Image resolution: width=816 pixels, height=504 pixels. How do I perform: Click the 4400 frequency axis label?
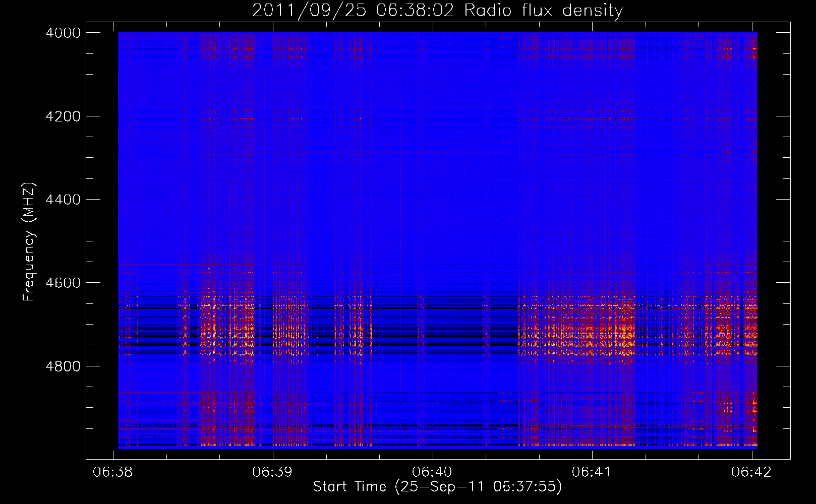[x=63, y=200]
